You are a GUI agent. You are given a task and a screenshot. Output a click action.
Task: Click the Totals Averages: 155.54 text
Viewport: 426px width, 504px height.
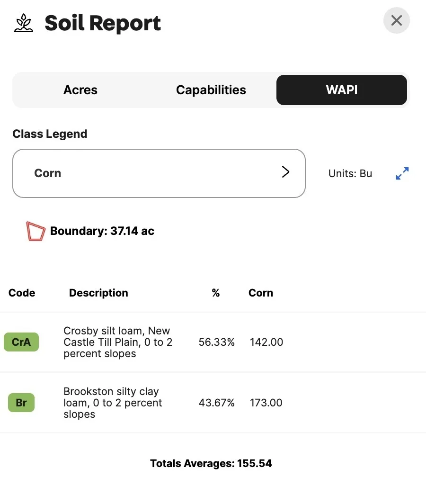tap(211, 463)
